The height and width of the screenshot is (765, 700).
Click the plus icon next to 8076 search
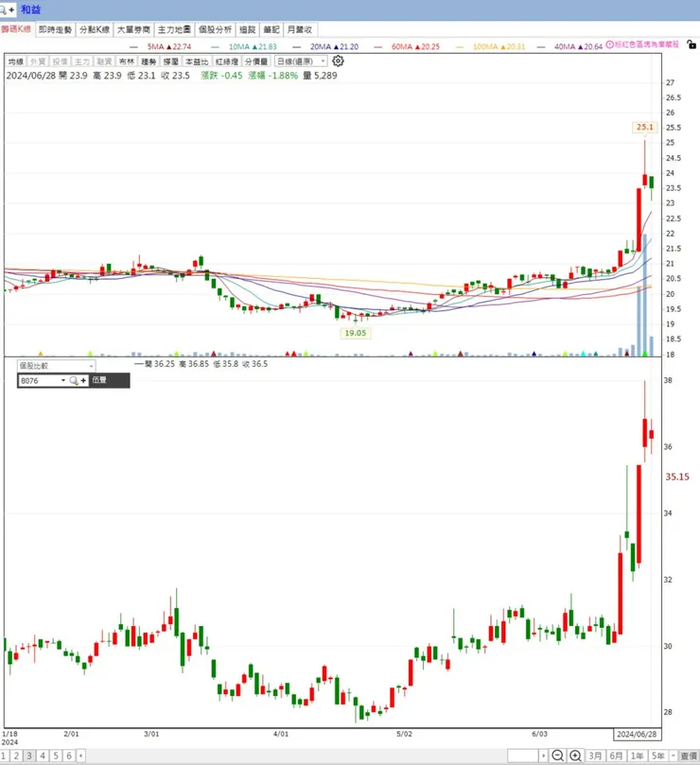(x=83, y=380)
